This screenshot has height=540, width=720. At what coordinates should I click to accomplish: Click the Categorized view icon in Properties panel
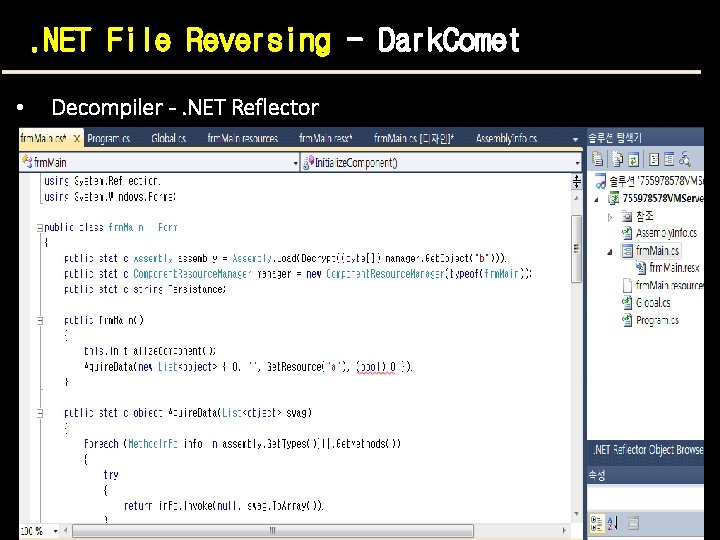(596, 523)
